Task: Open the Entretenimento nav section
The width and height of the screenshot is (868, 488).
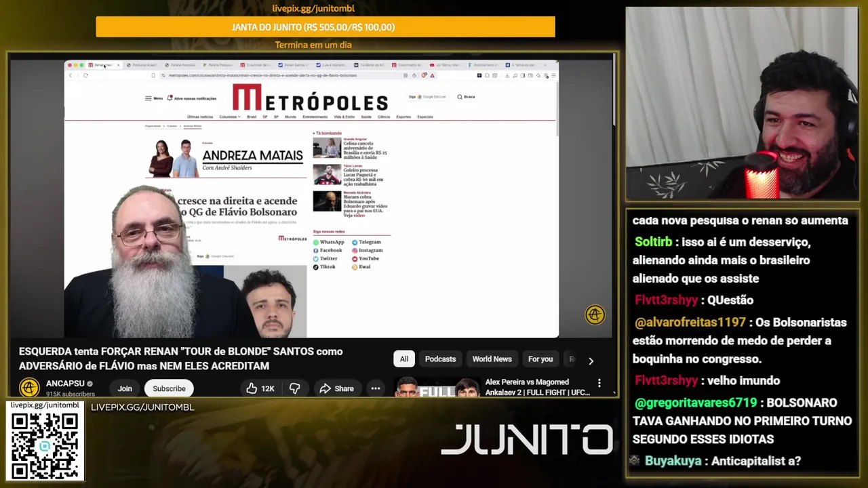Action: [x=315, y=117]
